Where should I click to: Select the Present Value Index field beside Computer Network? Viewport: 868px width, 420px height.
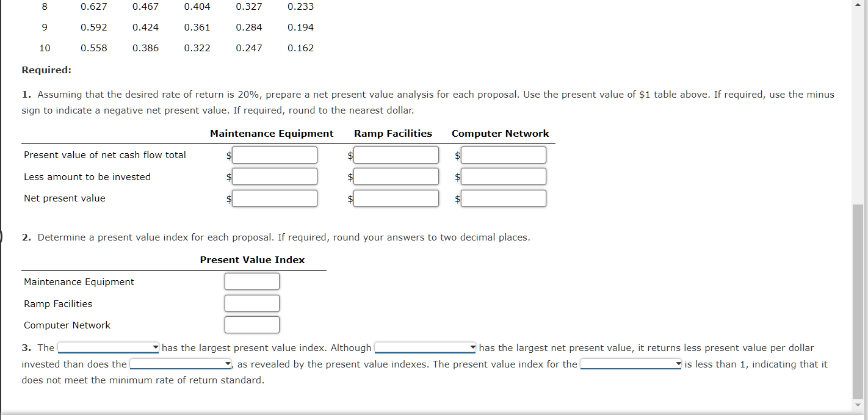click(251, 324)
